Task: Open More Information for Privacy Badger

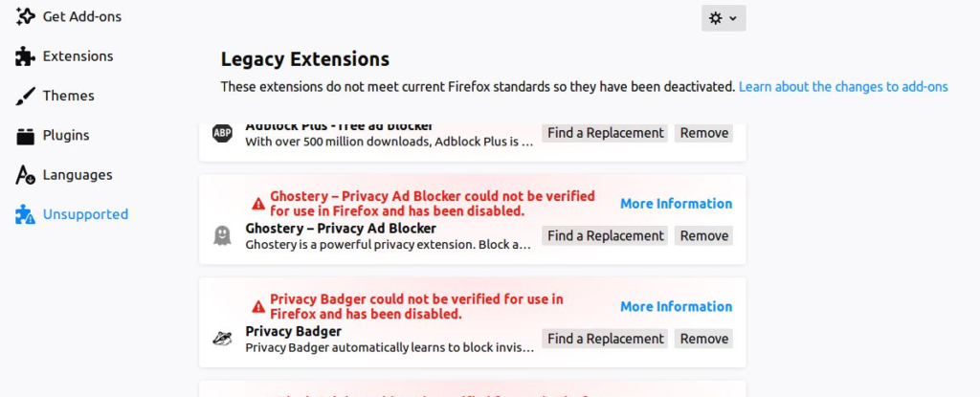Action: click(x=676, y=307)
